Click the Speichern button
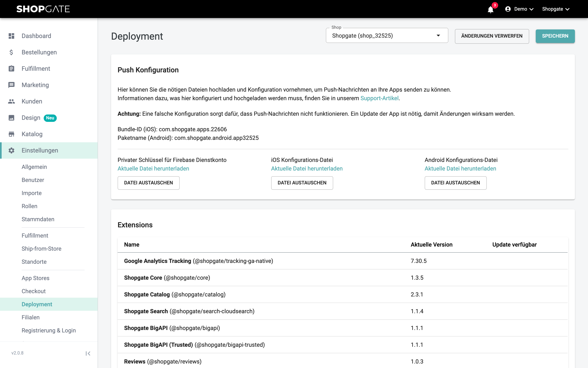Screen dimensions: 588x368 (555, 36)
